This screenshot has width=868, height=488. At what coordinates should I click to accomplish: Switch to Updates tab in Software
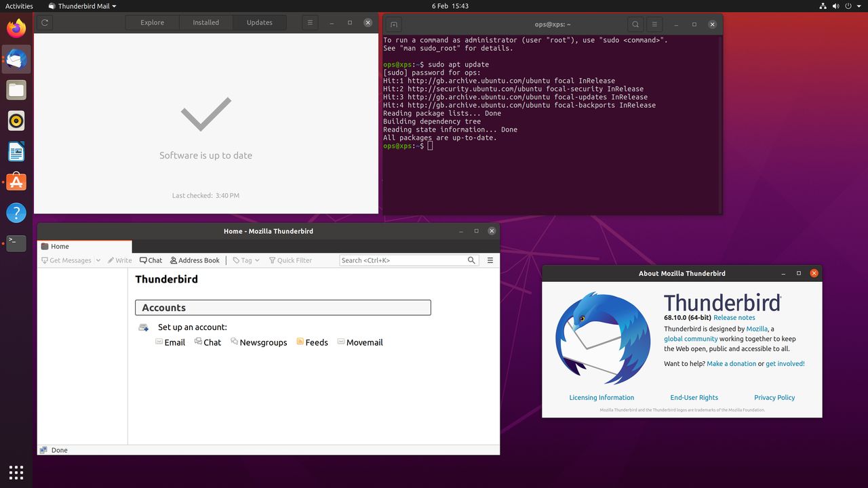click(x=259, y=22)
